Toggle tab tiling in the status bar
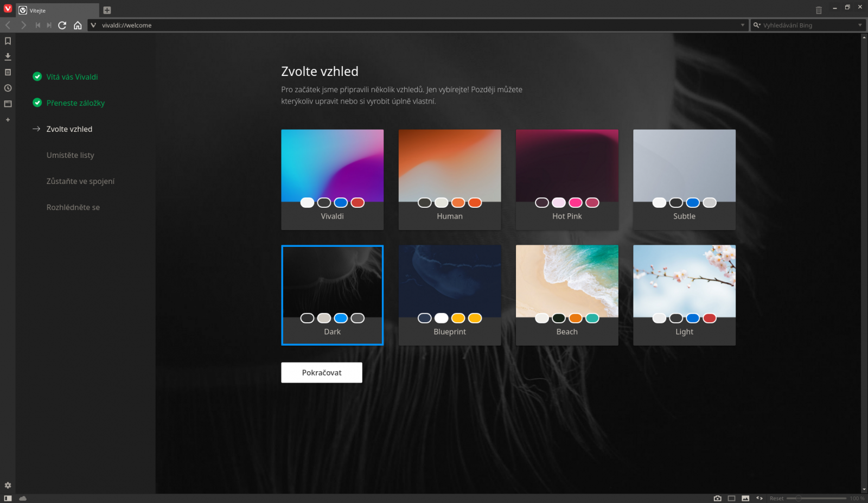The image size is (868, 503). (732, 498)
